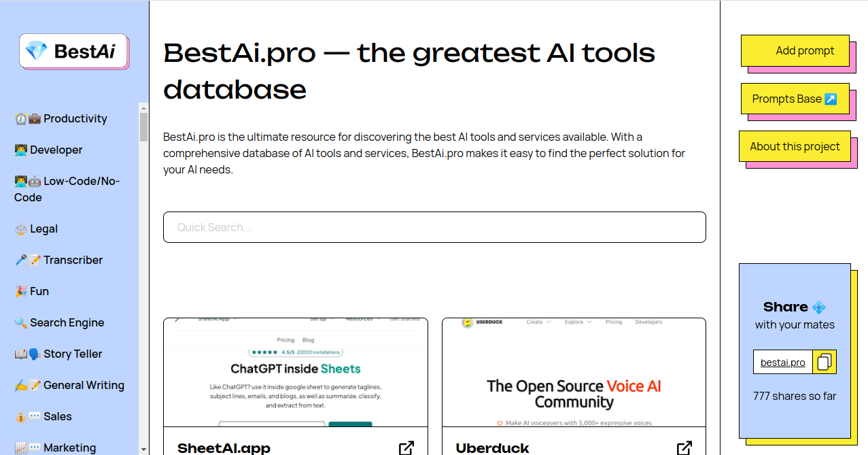Open the SheetAI.app preview thumbnail
This screenshot has width=868, height=455.
click(296, 372)
